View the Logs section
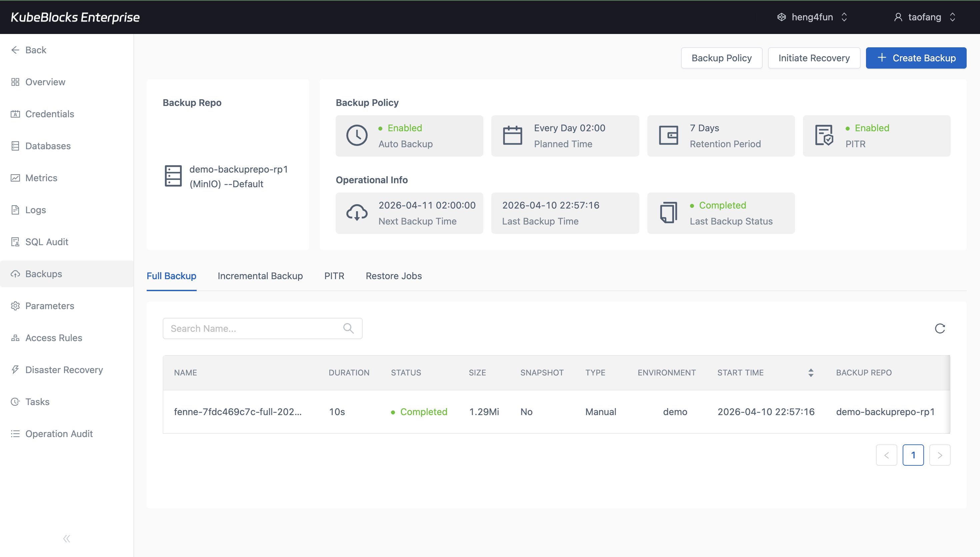Image resolution: width=980 pixels, height=557 pixels. point(35,210)
